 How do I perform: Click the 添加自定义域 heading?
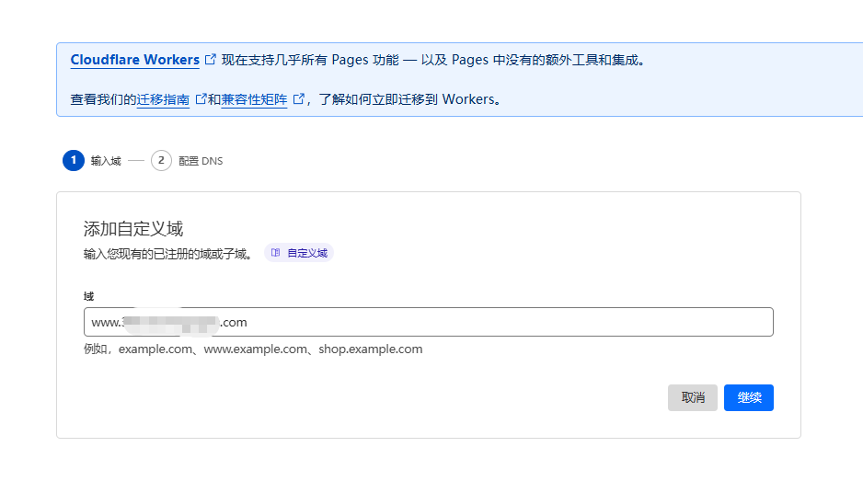click(133, 229)
